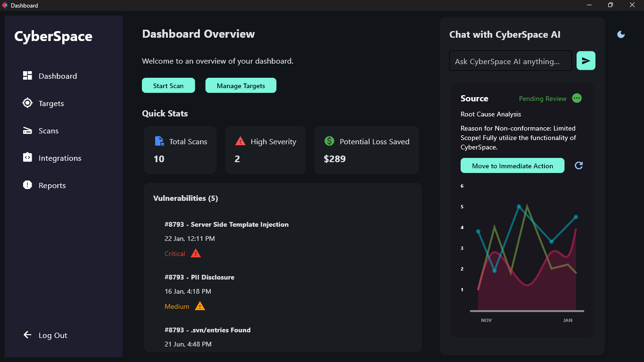Click the Start Scan button

168,85
